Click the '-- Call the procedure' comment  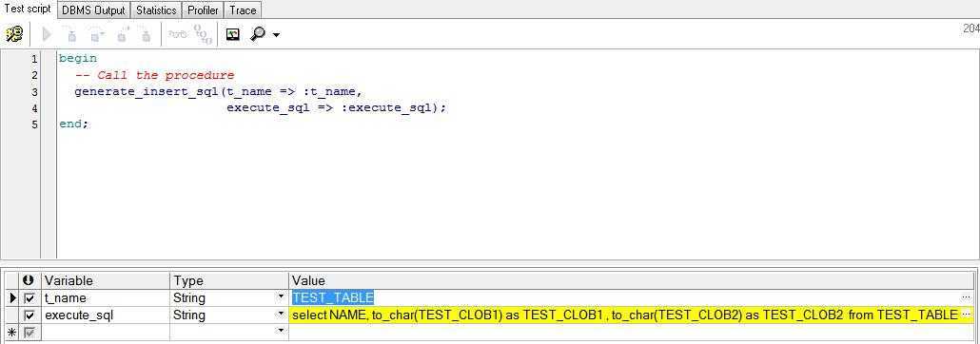point(154,75)
